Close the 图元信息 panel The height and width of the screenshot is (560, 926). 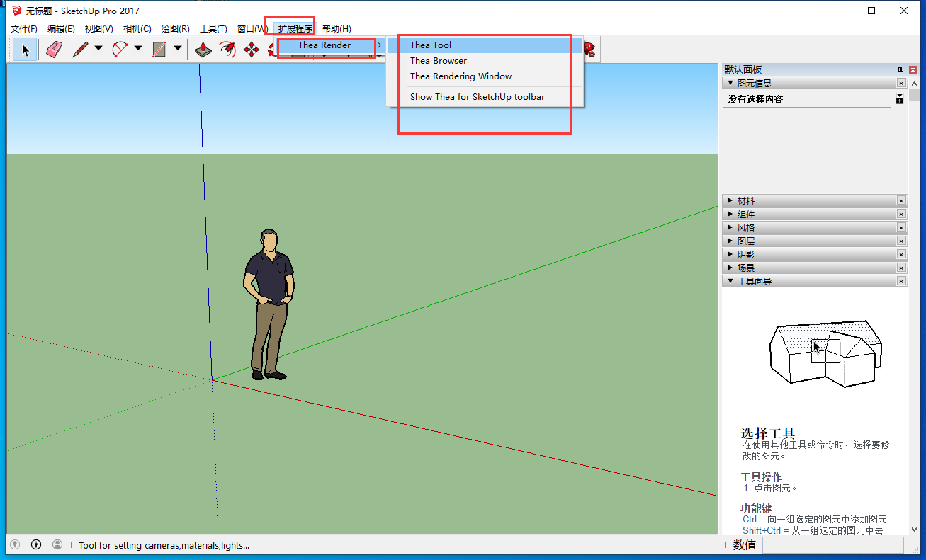point(901,83)
